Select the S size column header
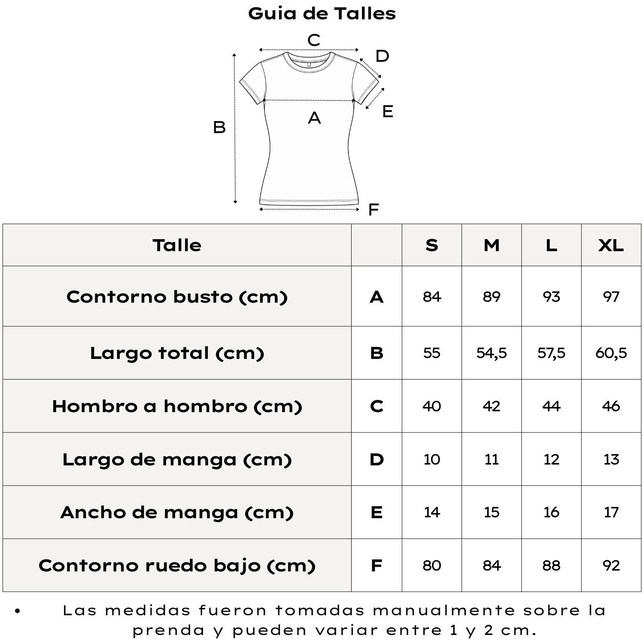This screenshot has width=644, height=644. tap(431, 245)
